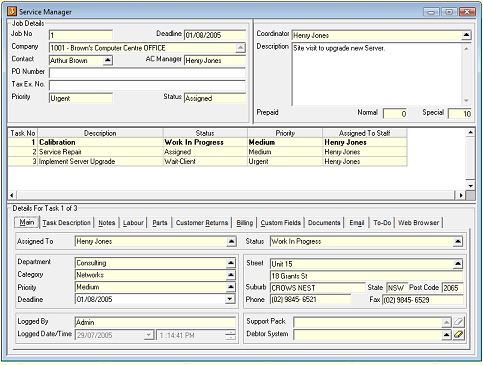The image size is (483, 365).
Task: Click the eraser icon next to Support Pack
Action: (x=459, y=322)
